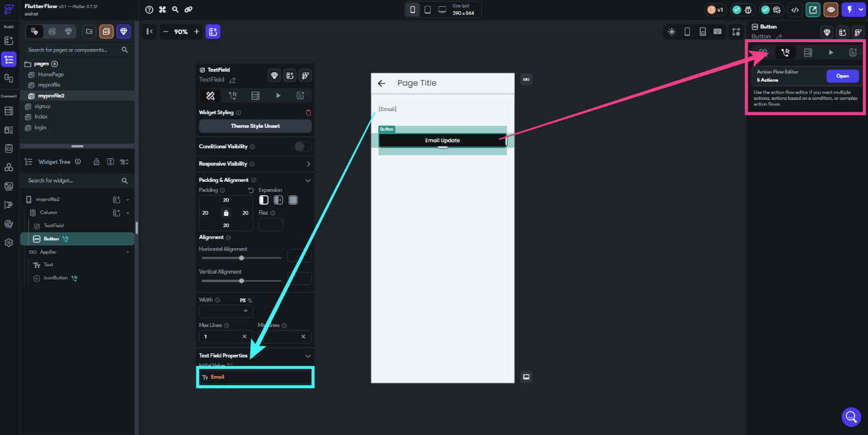Open the settings gear in left rail
The width and height of the screenshot is (868, 435).
coord(9,243)
